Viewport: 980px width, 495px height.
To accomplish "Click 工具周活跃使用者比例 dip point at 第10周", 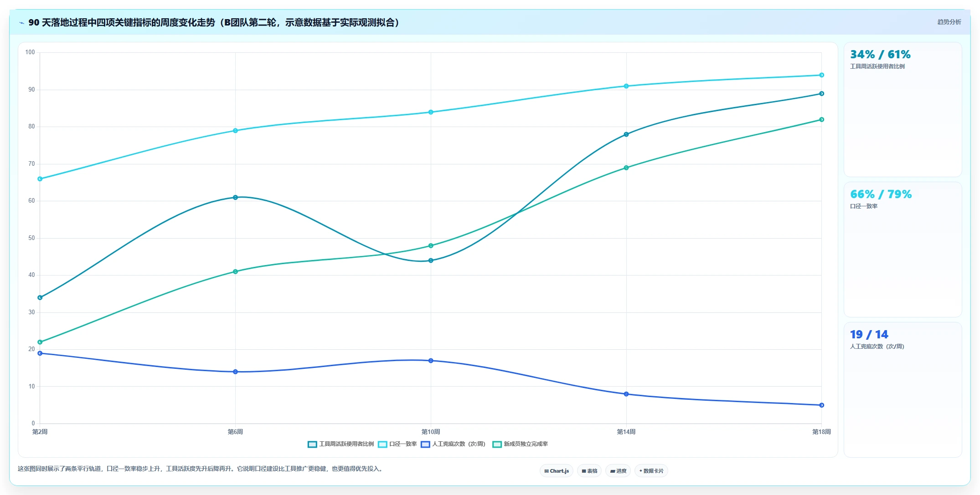I will point(431,260).
